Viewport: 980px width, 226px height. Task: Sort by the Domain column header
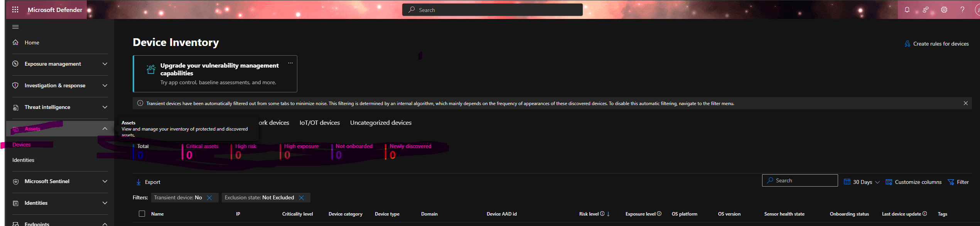click(429, 214)
